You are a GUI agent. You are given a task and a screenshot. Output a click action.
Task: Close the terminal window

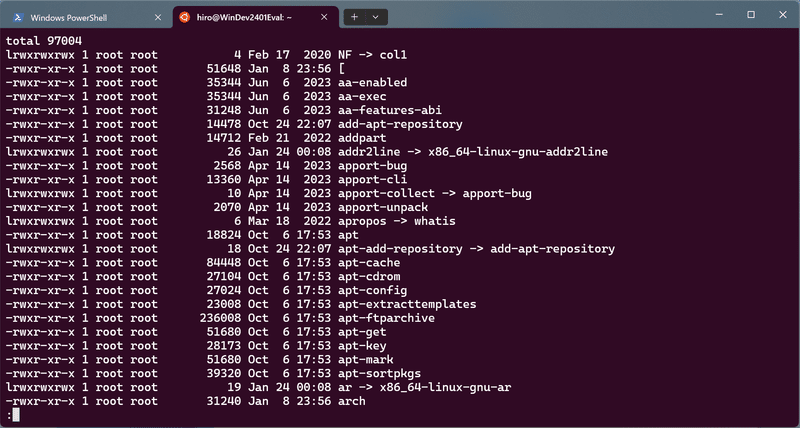coord(783,15)
